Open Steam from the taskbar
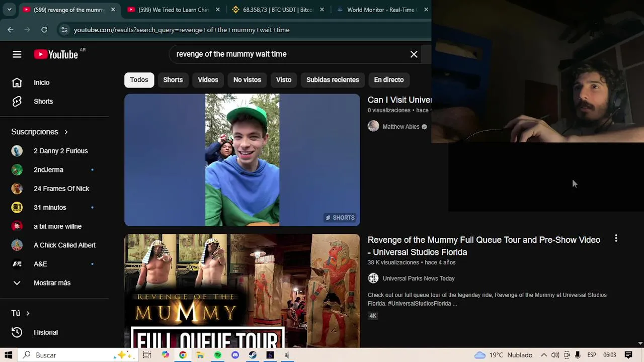Viewport: 644px width, 362px height. 253,355
